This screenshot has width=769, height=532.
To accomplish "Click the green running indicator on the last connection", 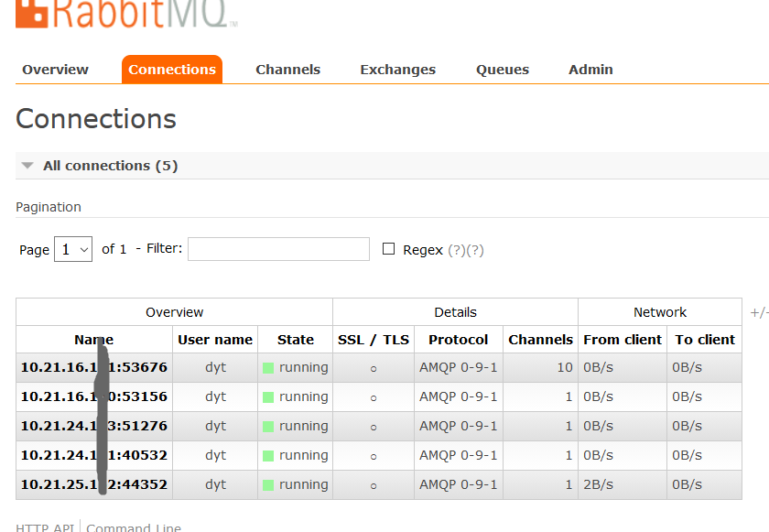I will pos(270,484).
